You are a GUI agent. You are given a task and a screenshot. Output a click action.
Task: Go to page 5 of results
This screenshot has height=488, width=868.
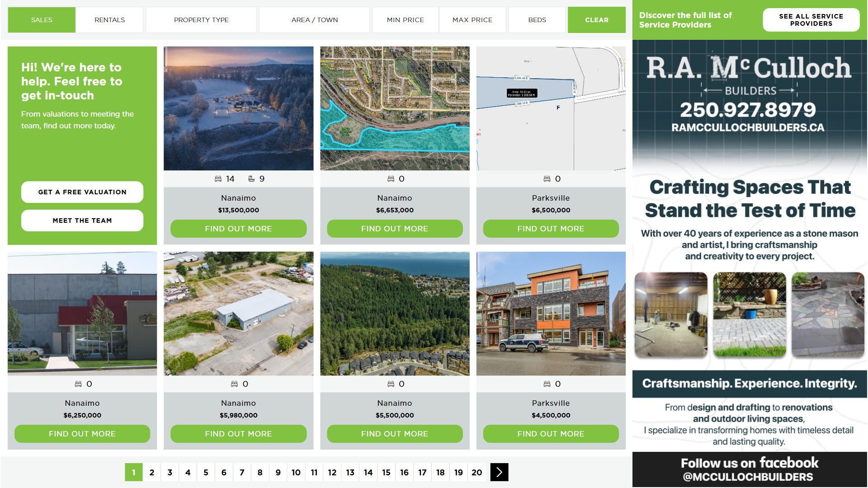pyautogui.click(x=206, y=472)
